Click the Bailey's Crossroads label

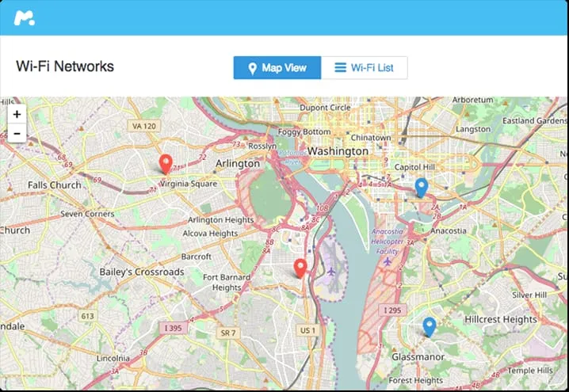[x=142, y=272]
